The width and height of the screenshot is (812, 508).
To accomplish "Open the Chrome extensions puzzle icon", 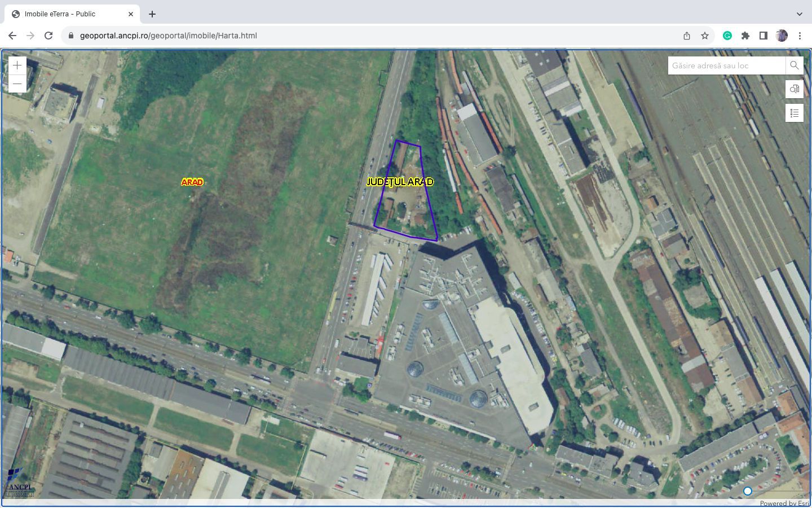I will 745,35.
